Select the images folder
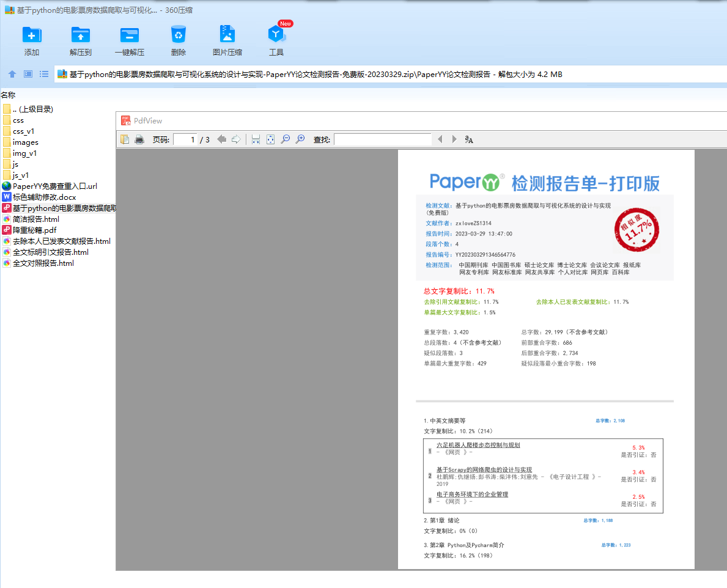Image resolution: width=727 pixels, height=588 pixels. [x=20, y=142]
